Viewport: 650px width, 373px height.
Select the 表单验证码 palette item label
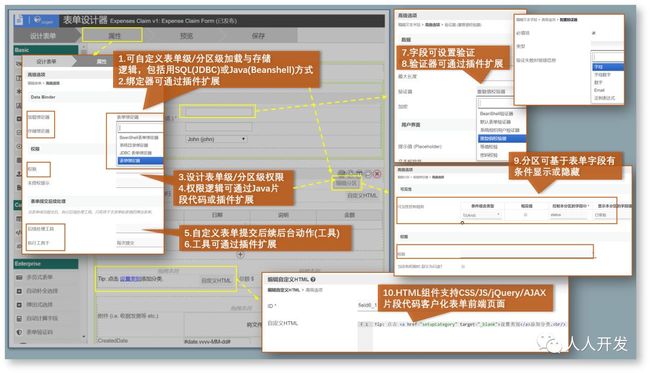(40, 332)
